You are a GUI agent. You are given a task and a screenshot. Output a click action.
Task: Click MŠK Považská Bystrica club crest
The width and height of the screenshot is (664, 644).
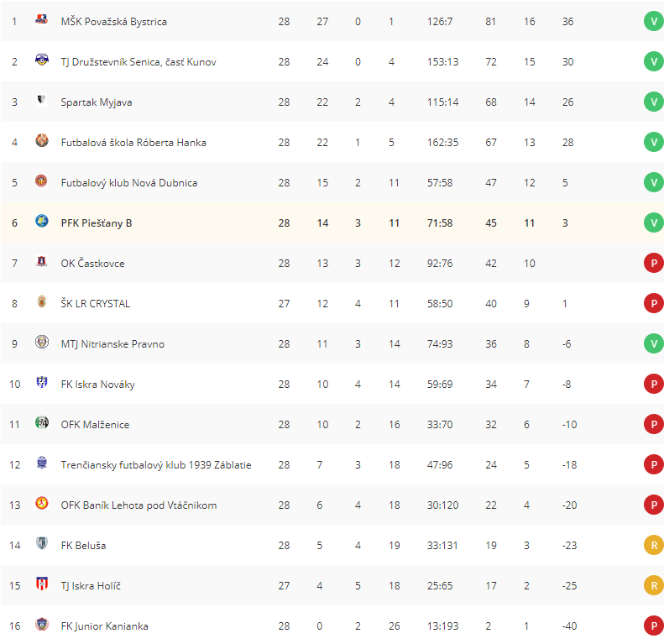click(41, 19)
